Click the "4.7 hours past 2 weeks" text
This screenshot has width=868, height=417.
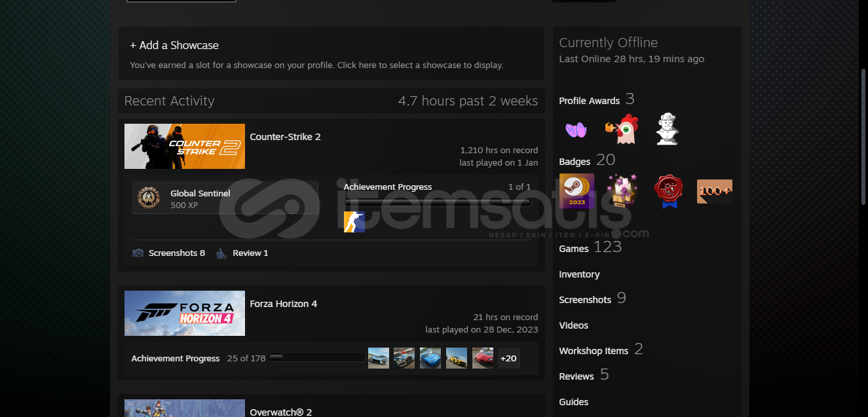468,101
